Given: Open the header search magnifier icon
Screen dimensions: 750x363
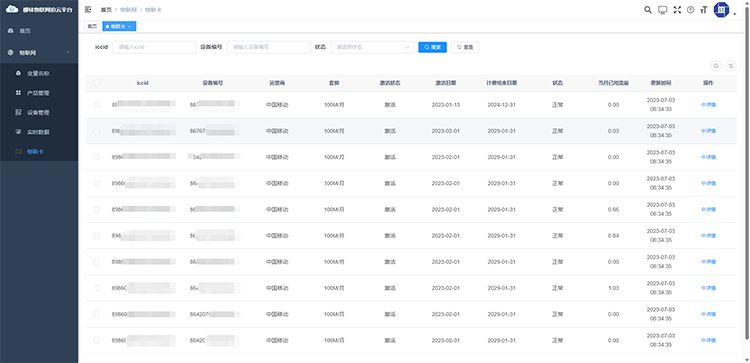Looking at the screenshot, I should click(648, 10).
